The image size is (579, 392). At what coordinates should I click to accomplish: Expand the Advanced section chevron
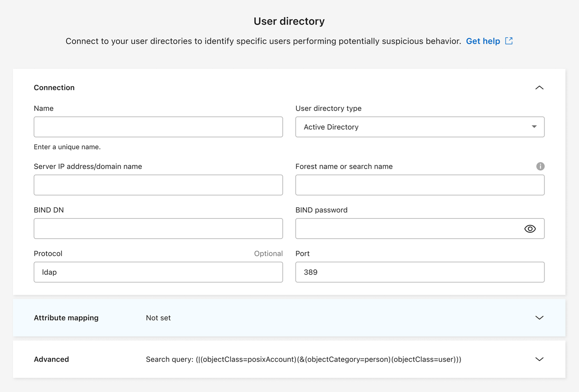[x=539, y=359]
